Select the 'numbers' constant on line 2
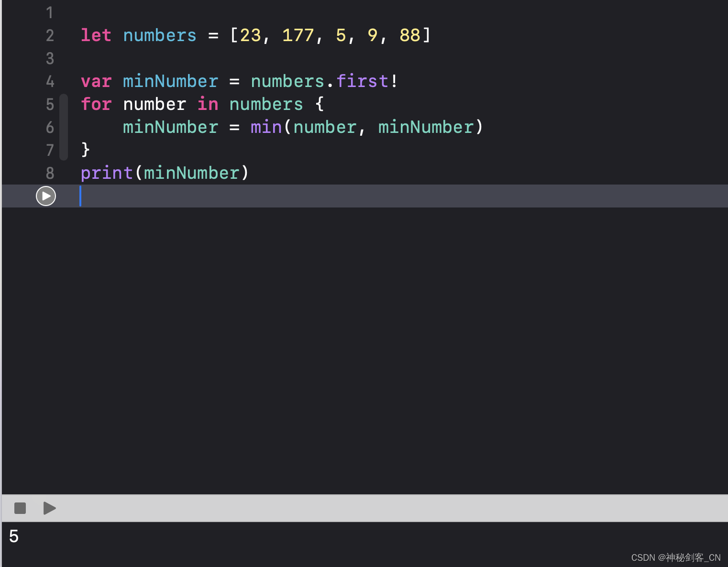728x567 pixels. point(160,35)
